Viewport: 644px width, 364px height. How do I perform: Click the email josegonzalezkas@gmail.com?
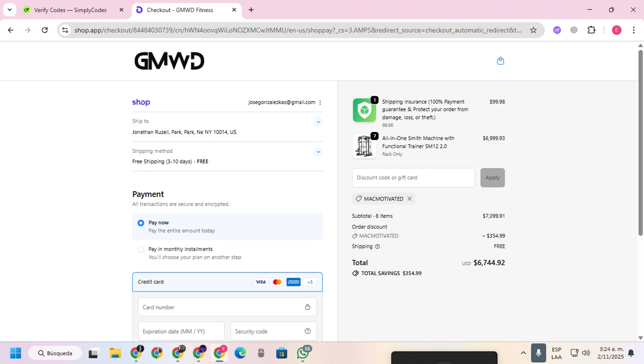(282, 102)
